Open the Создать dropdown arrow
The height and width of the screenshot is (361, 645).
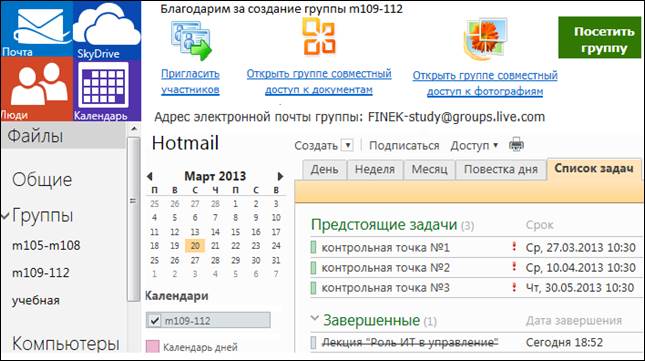(348, 145)
